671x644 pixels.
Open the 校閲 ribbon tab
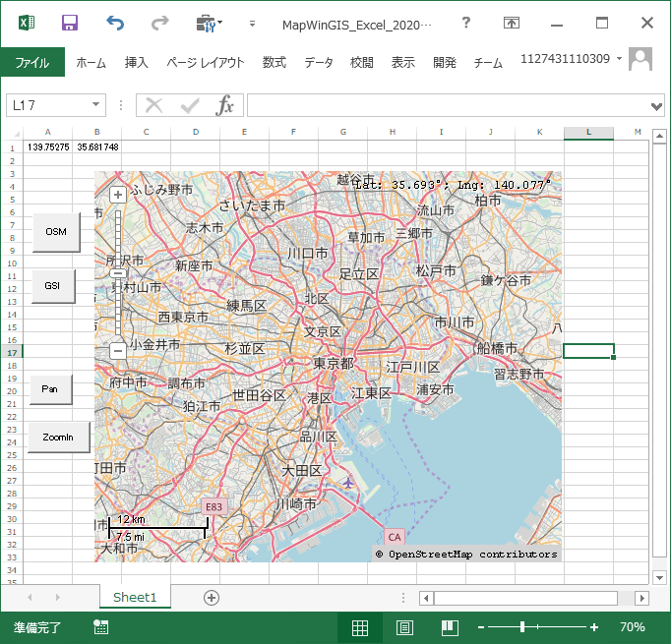(x=362, y=62)
